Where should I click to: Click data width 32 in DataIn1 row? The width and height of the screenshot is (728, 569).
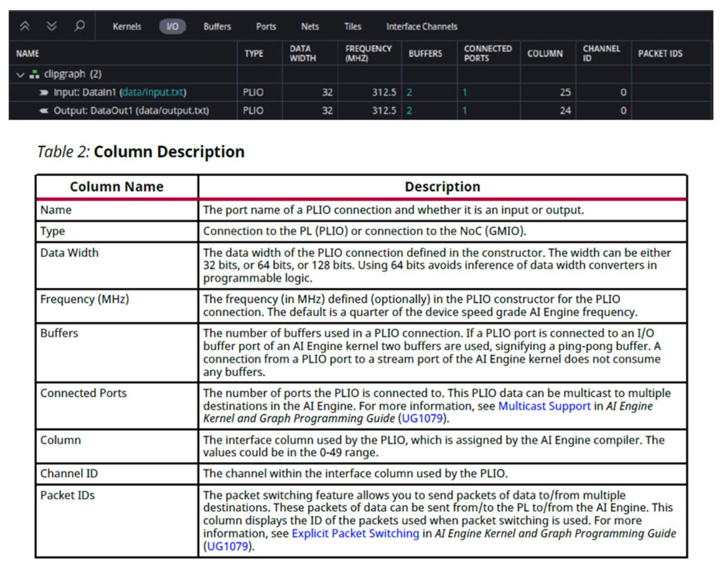tap(327, 92)
